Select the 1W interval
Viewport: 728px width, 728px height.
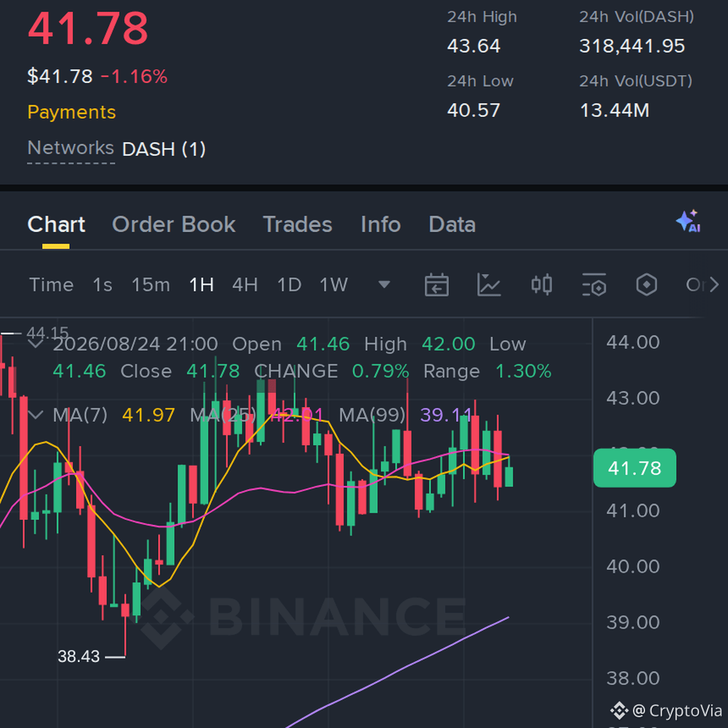[334, 284]
